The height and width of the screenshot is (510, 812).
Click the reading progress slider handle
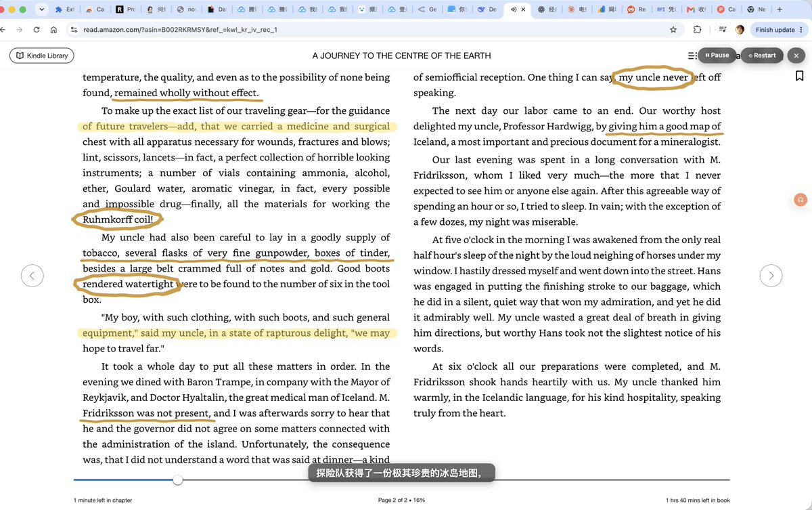(x=177, y=480)
